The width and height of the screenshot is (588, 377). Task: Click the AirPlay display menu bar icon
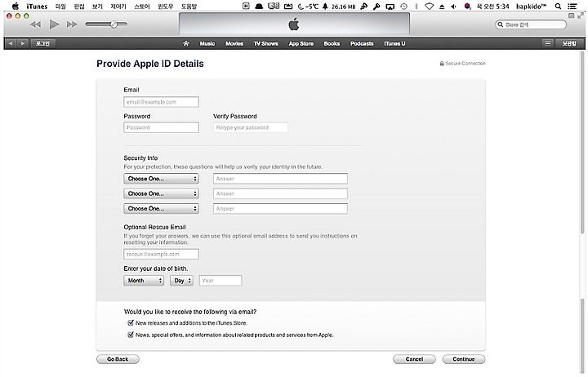point(390,7)
